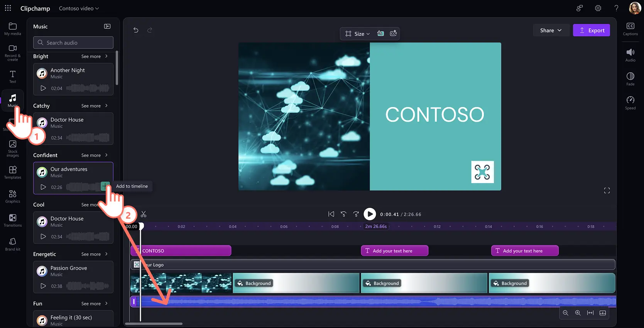Image resolution: width=644 pixels, height=328 pixels.
Task: Open the app launcher grid icon
Action: [x=8, y=8]
